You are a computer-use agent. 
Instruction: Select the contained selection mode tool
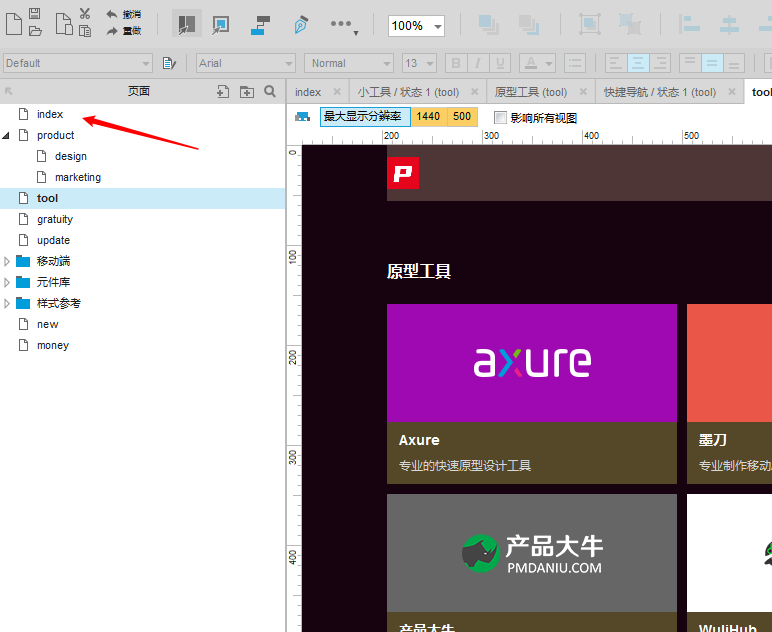click(x=220, y=25)
